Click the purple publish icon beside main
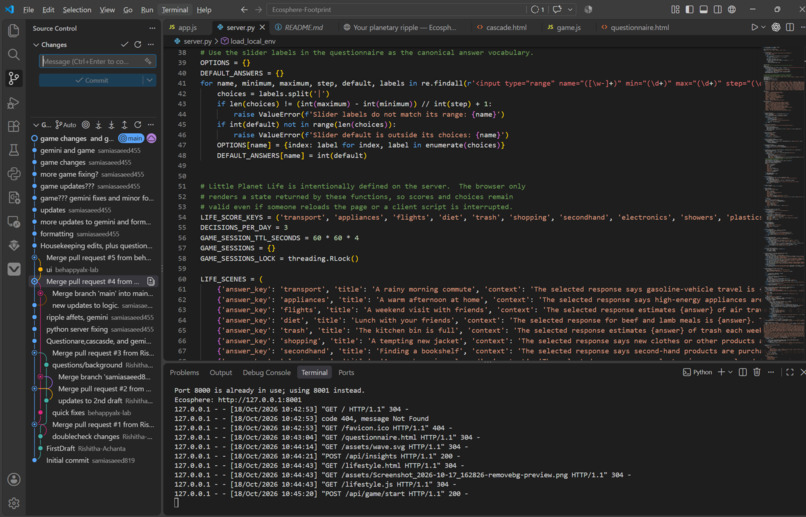Image resolution: width=806 pixels, height=517 pixels. point(152,138)
